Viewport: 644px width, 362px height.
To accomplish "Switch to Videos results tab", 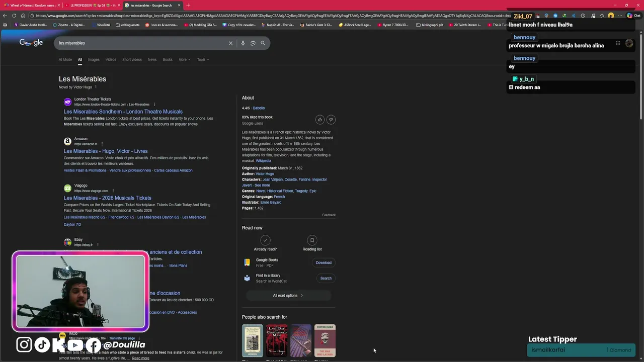I will coord(111,60).
